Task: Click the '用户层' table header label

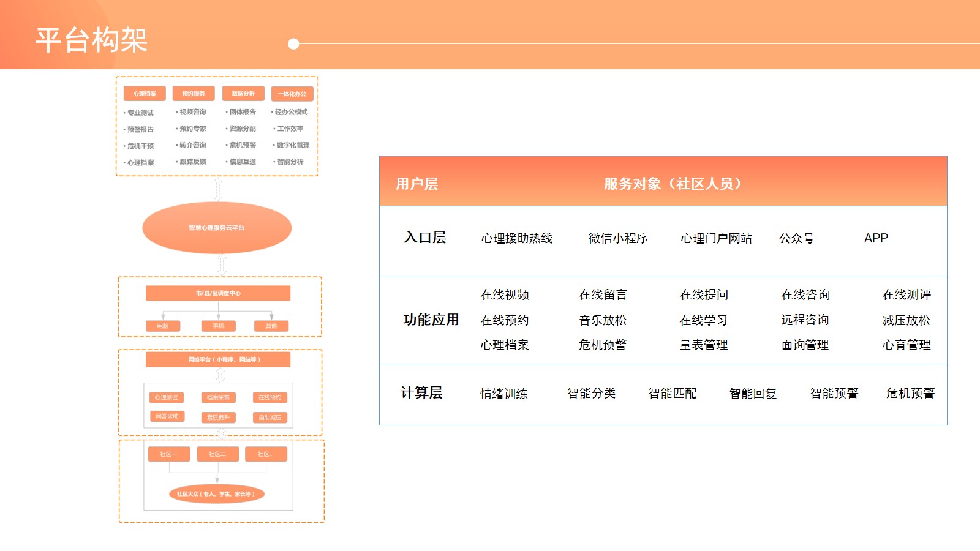Action: (x=417, y=184)
